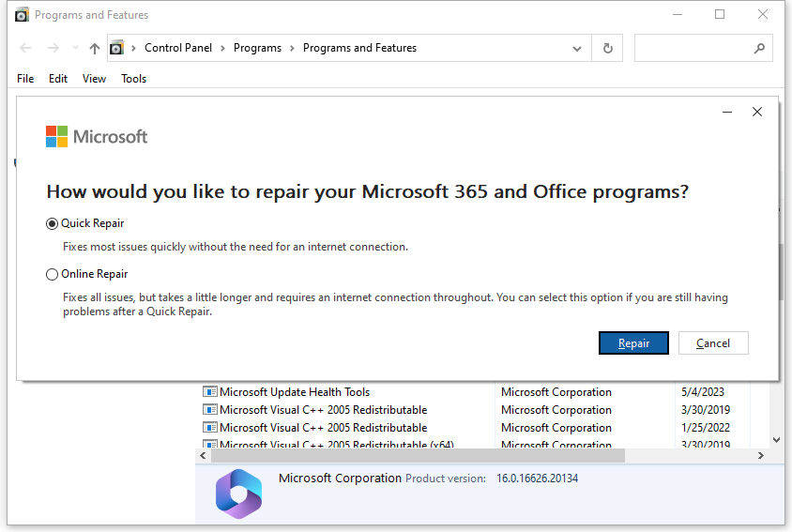Click the Microsoft logo in dialog
This screenshot has width=792, height=532.
point(57,137)
